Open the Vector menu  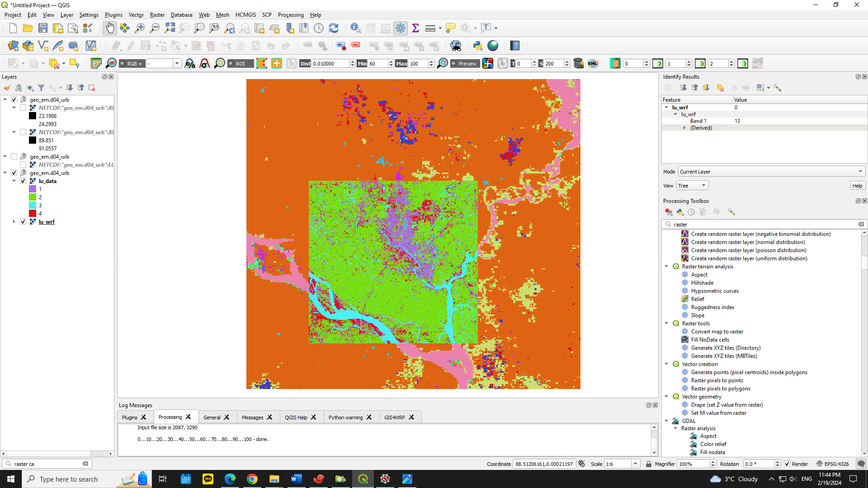[x=136, y=15]
